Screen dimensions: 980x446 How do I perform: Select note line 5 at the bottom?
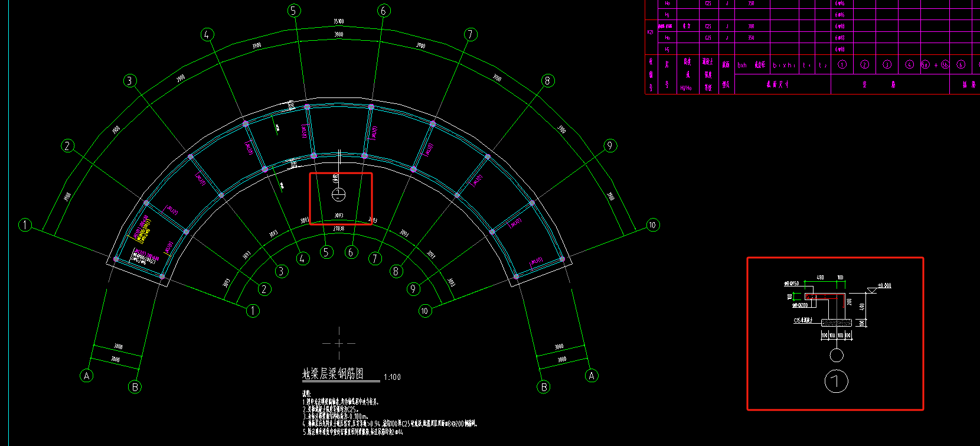click(x=353, y=432)
